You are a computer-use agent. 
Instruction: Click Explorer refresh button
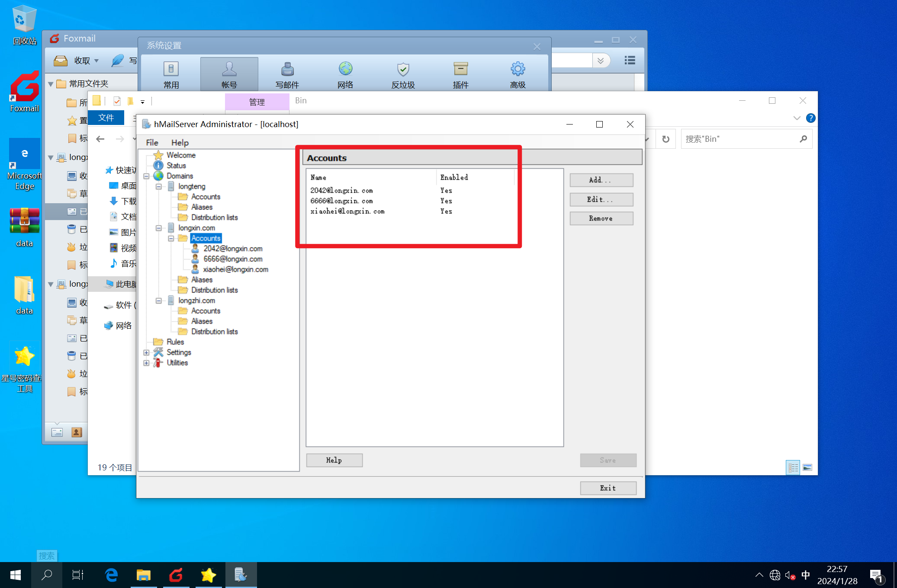[x=666, y=139]
